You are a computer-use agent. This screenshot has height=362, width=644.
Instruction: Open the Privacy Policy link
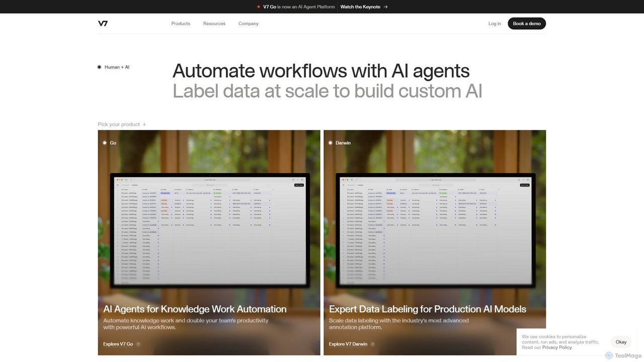tap(557, 347)
